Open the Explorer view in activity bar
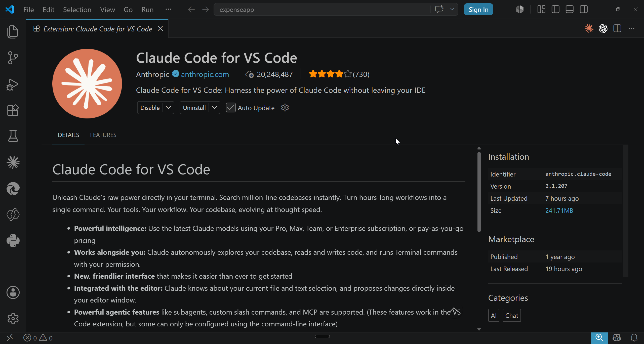 13,32
